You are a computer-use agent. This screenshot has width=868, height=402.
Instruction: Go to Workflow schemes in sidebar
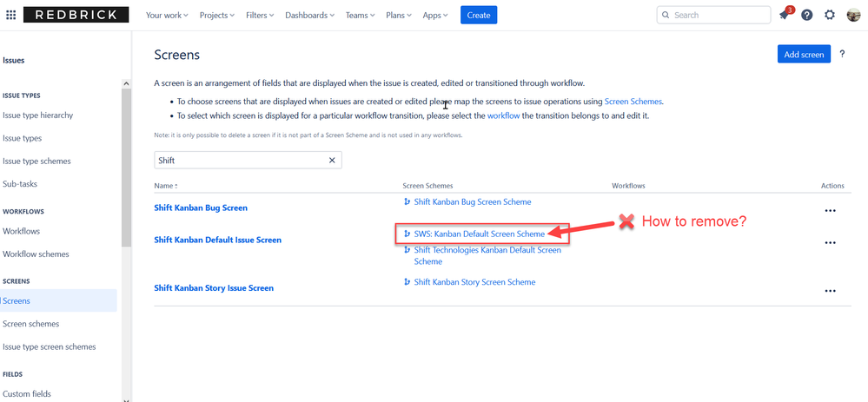pos(36,254)
